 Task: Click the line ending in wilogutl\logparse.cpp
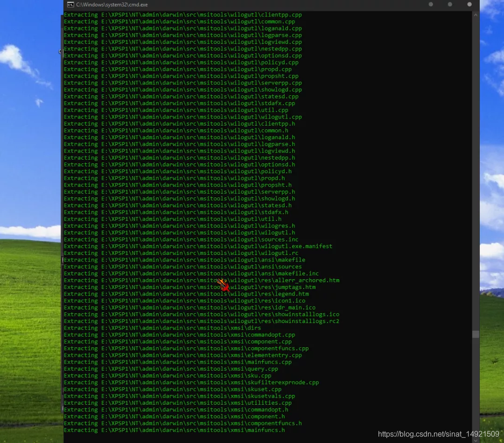pos(182,35)
